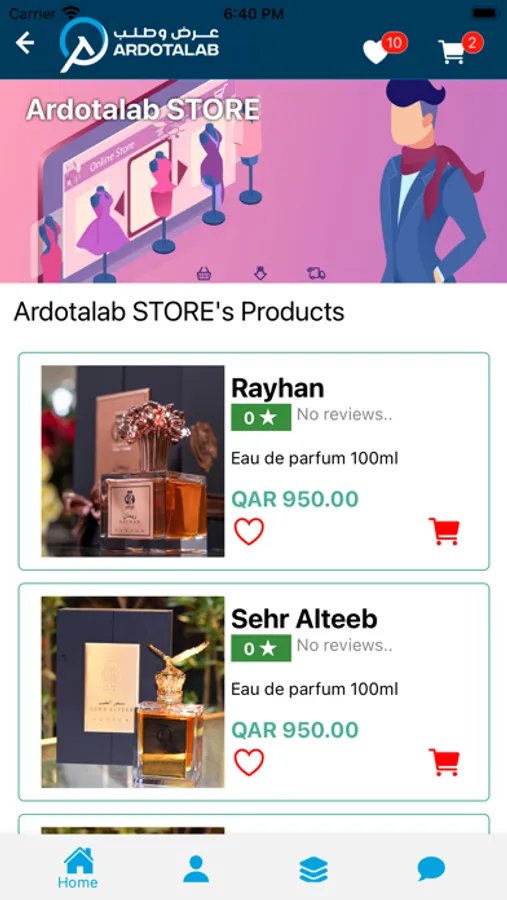Image resolution: width=507 pixels, height=900 pixels.
Task: Toggle favorite heart for Sehr Alteeb
Action: pyautogui.click(x=249, y=762)
